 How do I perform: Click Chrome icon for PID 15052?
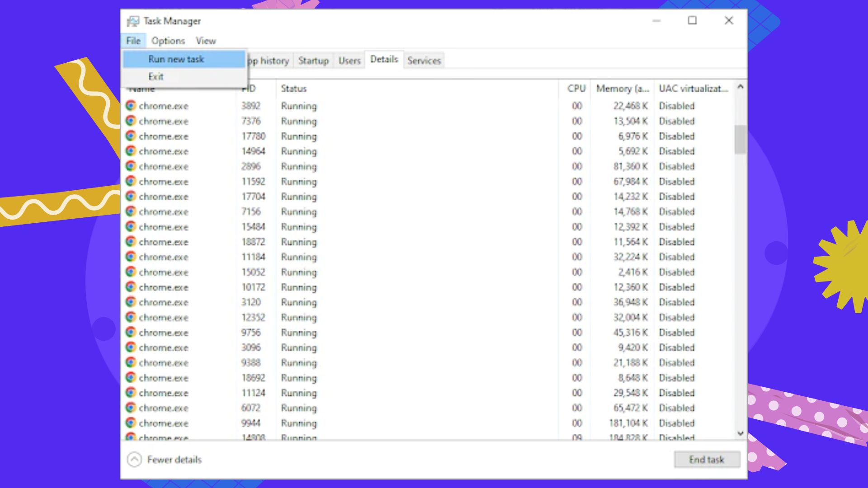pyautogui.click(x=131, y=272)
